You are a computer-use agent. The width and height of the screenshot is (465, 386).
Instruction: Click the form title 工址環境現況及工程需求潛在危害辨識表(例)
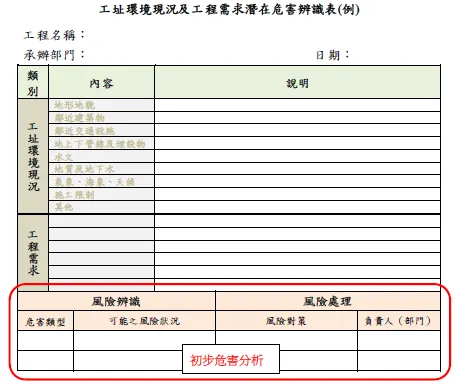(229, 9)
